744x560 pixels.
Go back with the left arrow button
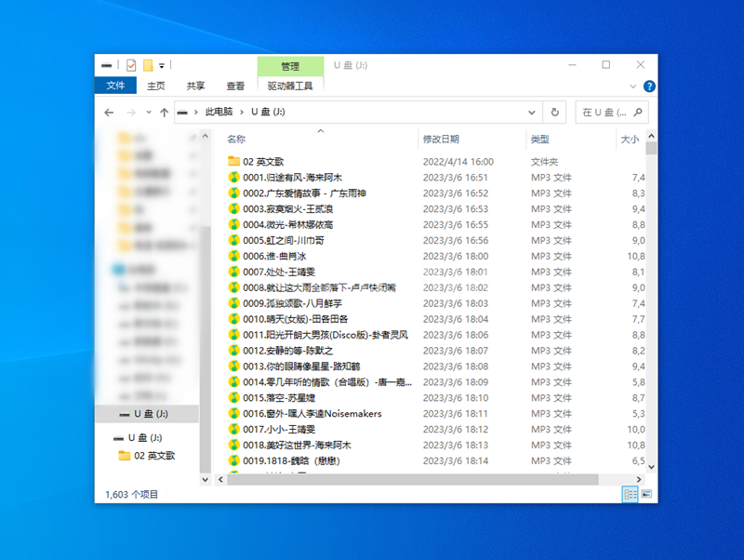(109, 113)
